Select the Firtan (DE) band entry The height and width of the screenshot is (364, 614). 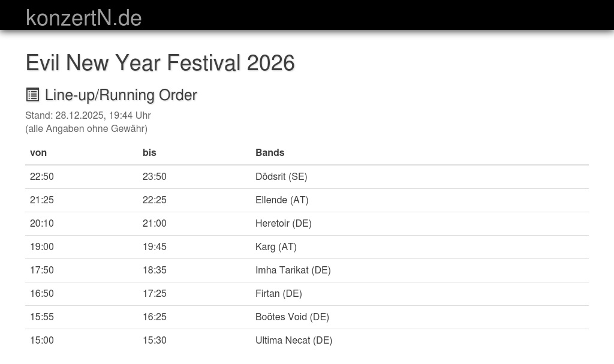(279, 293)
